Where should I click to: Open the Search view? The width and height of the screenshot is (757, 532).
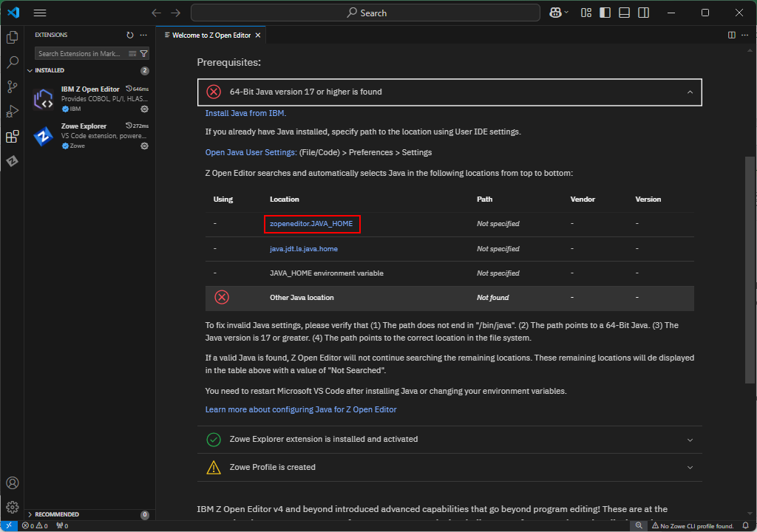12,62
